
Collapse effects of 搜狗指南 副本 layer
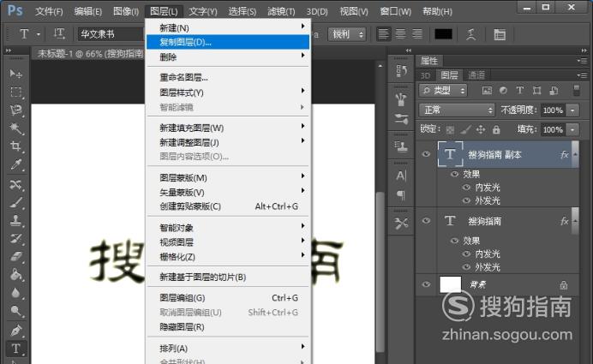pyautogui.click(x=575, y=154)
